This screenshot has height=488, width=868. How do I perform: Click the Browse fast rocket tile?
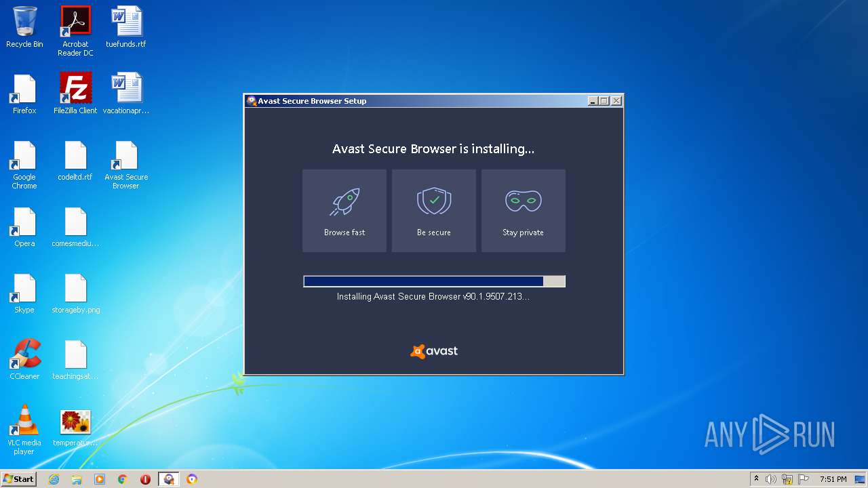(x=344, y=211)
